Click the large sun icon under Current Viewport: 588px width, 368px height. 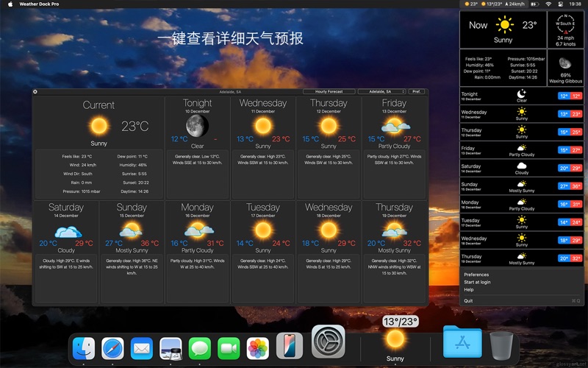click(98, 126)
